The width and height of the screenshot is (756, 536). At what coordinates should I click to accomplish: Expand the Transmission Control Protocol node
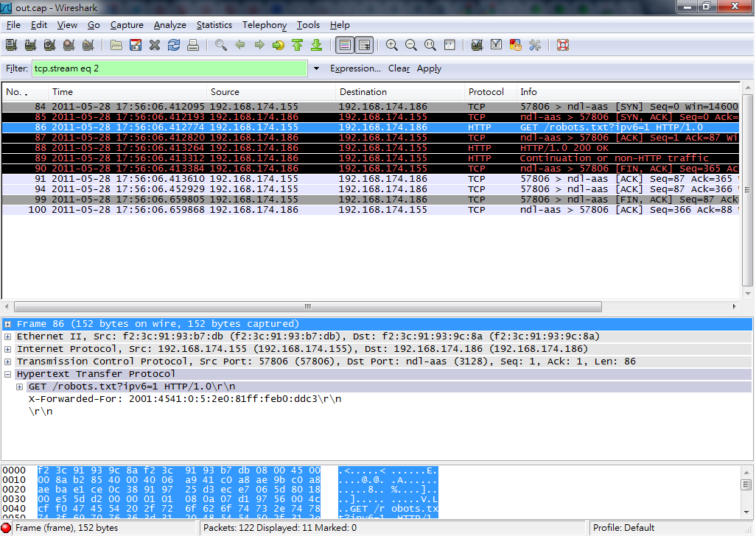[x=8, y=362]
